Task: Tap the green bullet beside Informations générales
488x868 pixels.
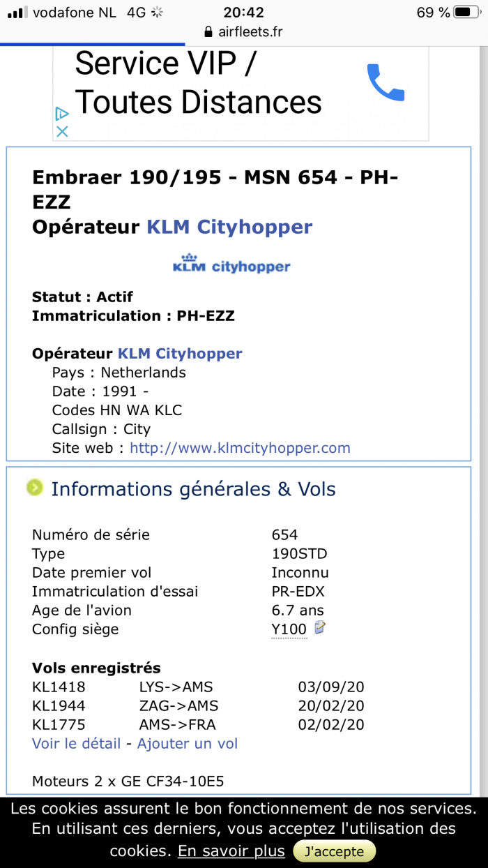Action: 34,488
